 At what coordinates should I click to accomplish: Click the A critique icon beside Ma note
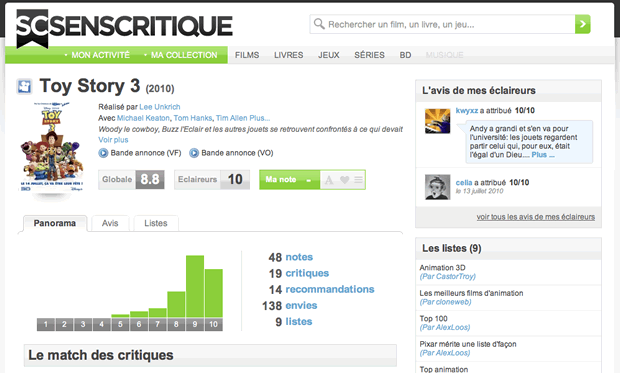point(329,180)
